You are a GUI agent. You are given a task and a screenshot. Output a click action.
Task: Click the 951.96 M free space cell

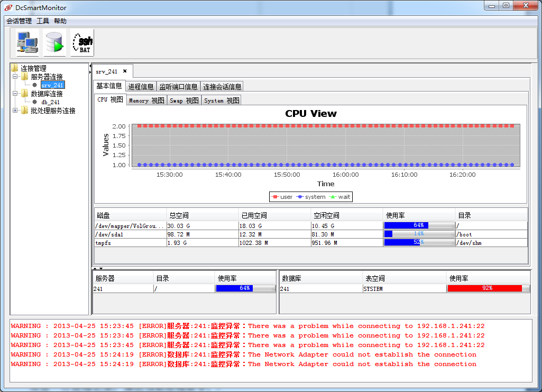(347, 243)
